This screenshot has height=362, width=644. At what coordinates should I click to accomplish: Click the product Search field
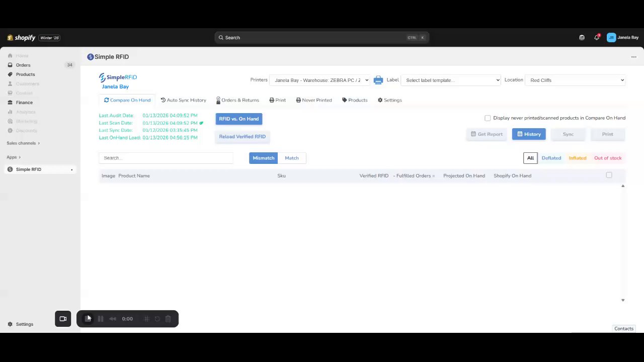tap(166, 158)
